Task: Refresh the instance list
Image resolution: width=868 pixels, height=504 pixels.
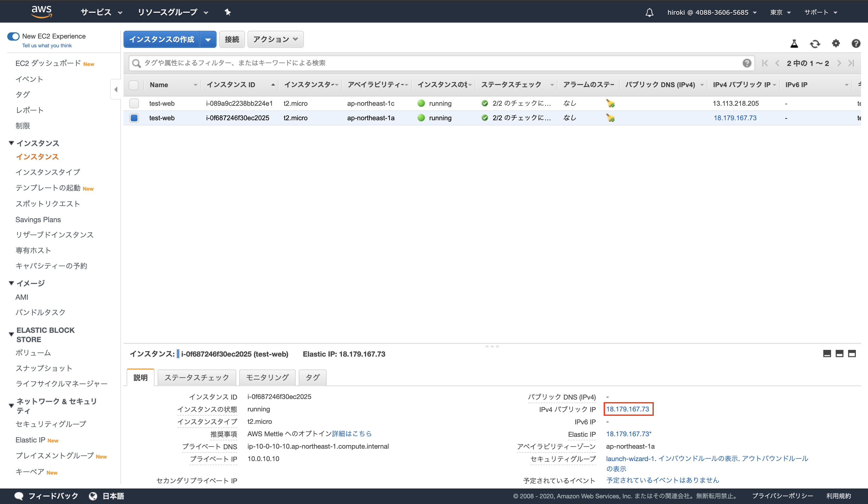Action: click(815, 43)
